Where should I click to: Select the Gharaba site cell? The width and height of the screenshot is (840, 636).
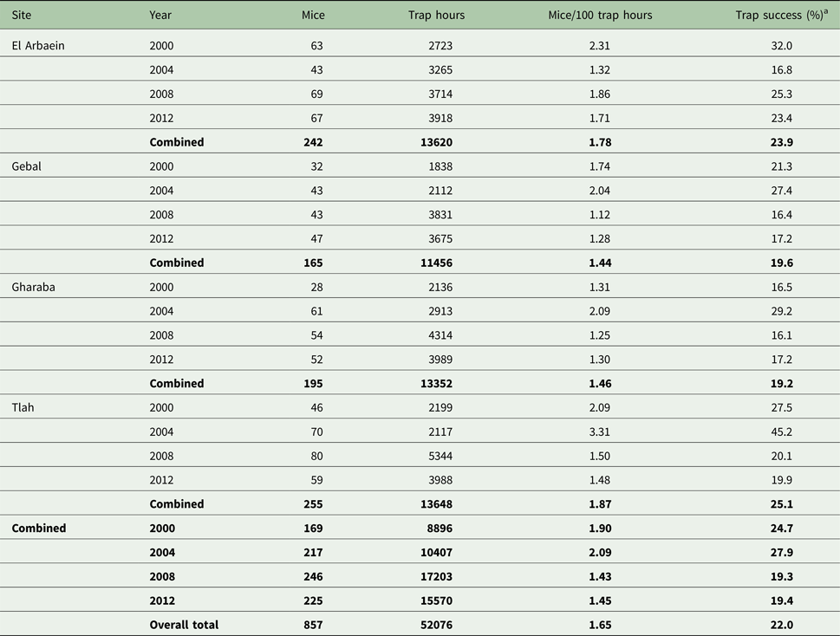pos(33,287)
